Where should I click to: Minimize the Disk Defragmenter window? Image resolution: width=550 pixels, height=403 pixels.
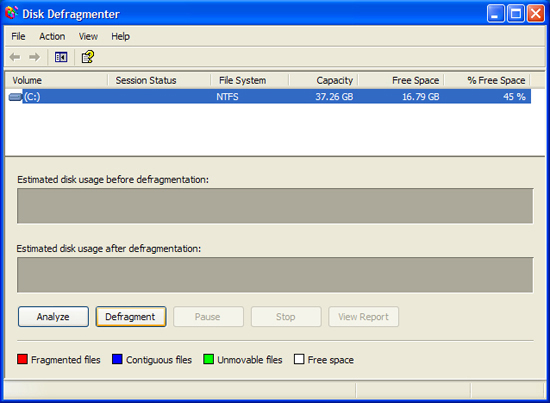click(496, 14)
